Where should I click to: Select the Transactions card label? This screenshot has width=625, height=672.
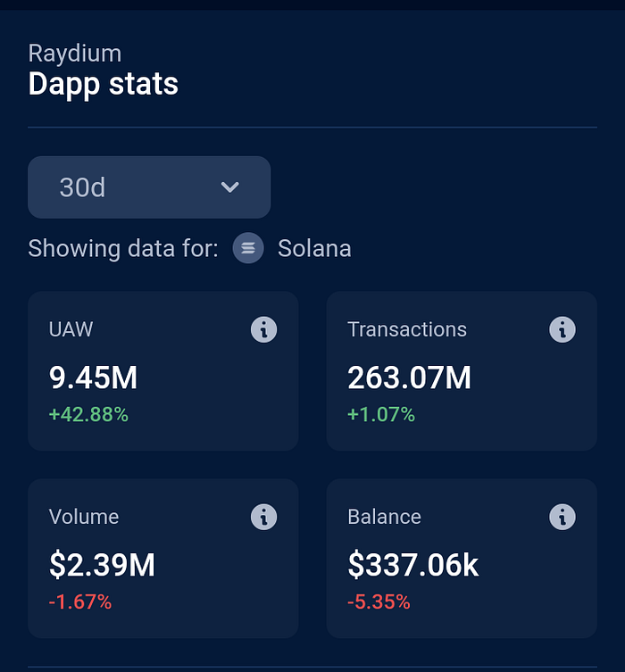tap(406, 329)
